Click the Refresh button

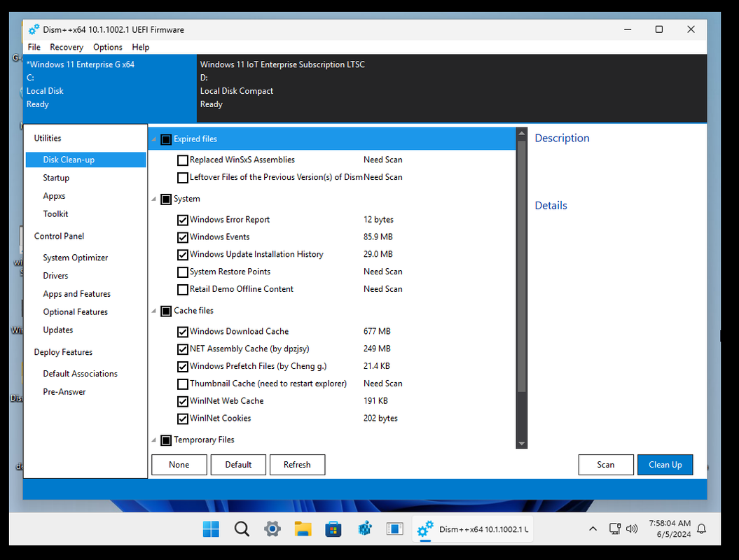pos(298,465)
